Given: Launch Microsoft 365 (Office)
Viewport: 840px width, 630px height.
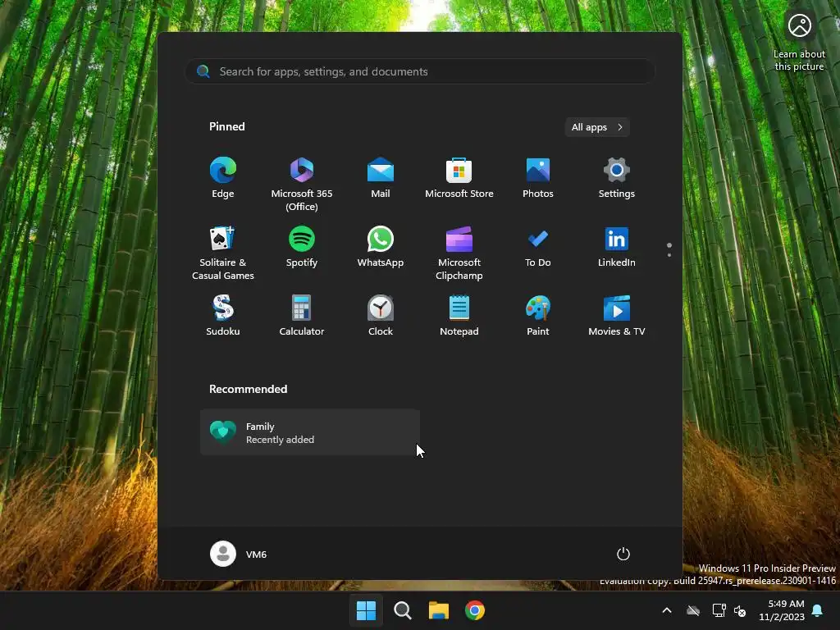Looking at the screenshot, I should (302, 185).
